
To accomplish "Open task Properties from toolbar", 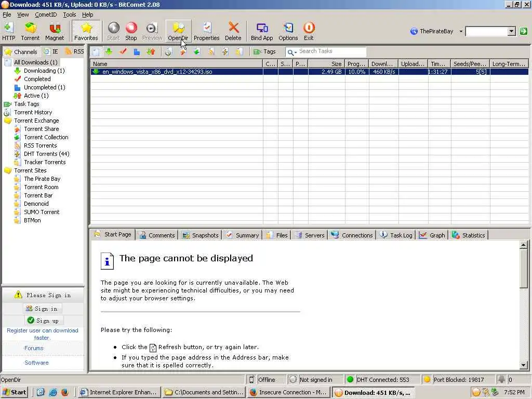I will pos(207,31).
